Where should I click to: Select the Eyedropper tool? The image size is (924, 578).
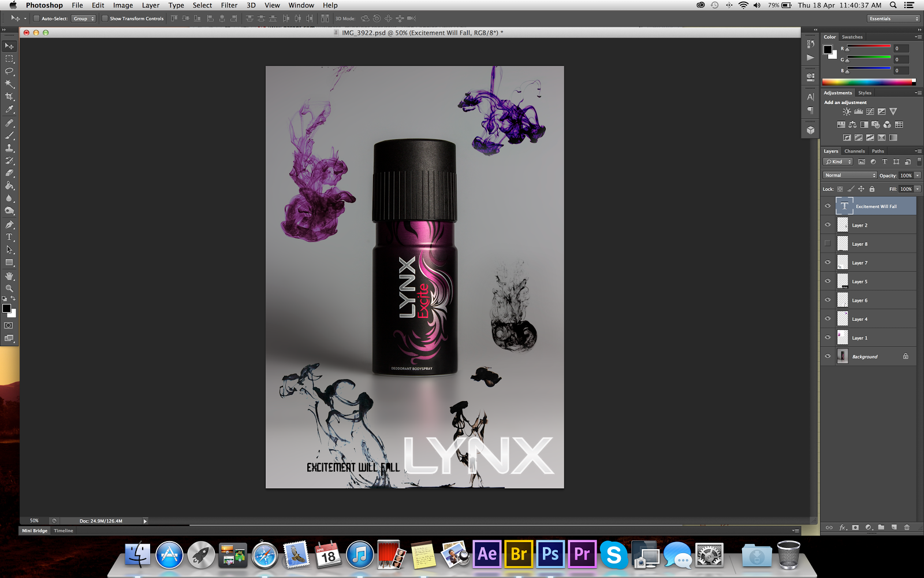click(x=9, y=109)
